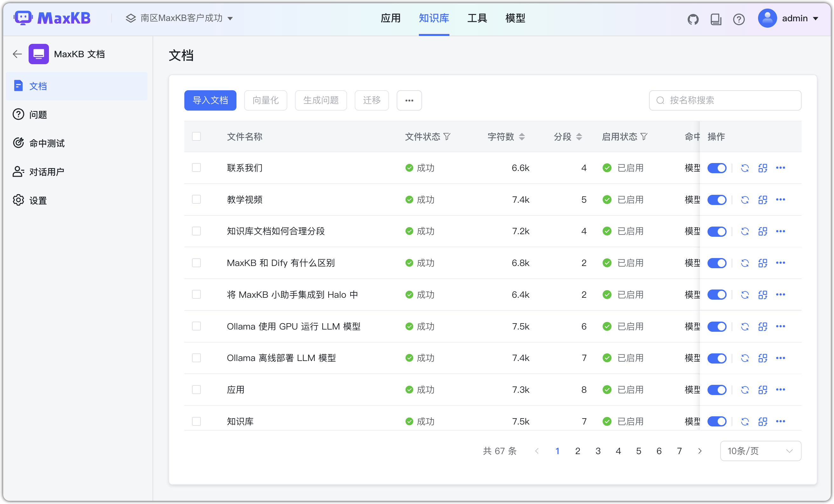Image resolution: width=834 pixels, height=504 pixels.
Task: Open more actions for 知识库 row
Action: point(781,421)
